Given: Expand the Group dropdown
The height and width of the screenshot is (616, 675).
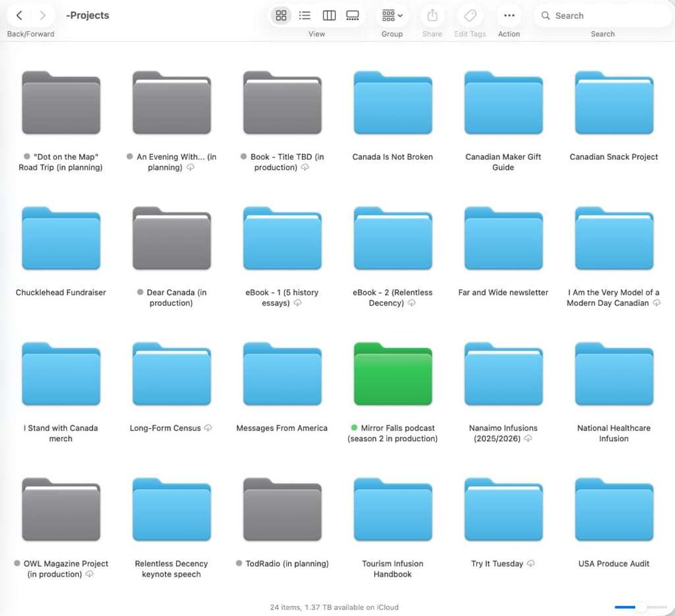Looking at the screenshot, I should [x=392, y=16].
